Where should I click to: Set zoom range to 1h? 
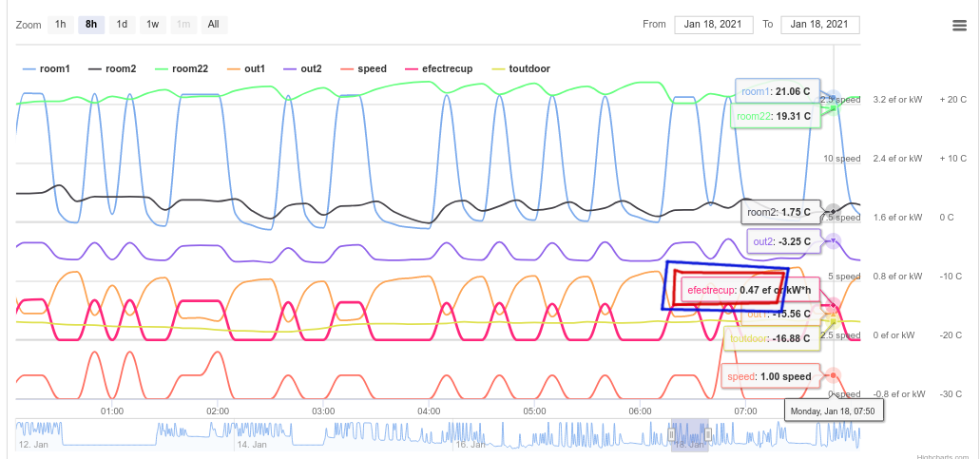[61, 25]
